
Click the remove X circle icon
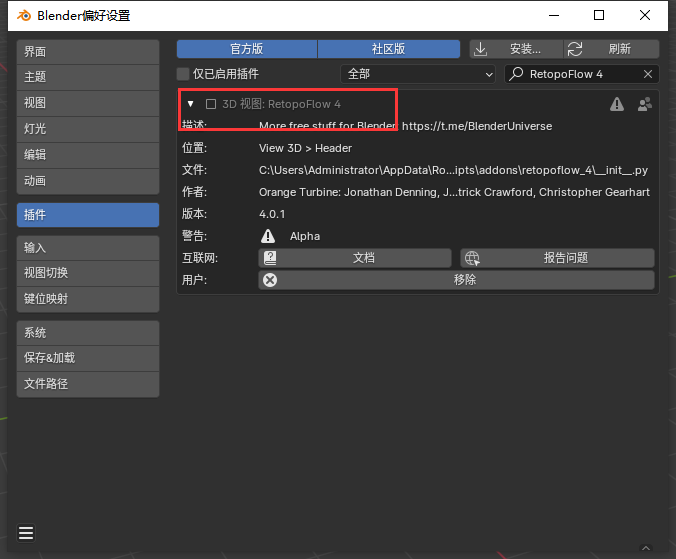(x=270, y=280)
